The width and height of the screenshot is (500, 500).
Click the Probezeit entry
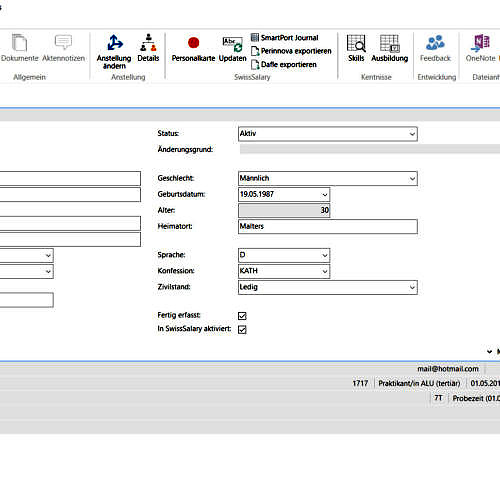click(476, 398)
